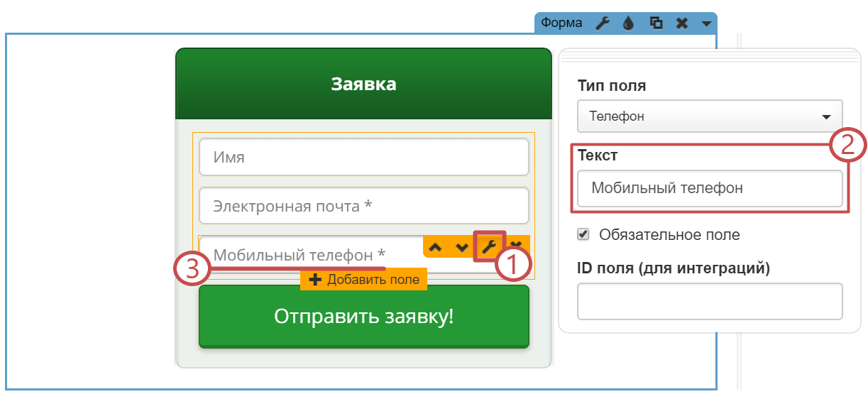The height and width of the screenshot is (399, 868).
Task: Open the Тип поля dropdown showing Телефон
Action: [x=710, y=116]
